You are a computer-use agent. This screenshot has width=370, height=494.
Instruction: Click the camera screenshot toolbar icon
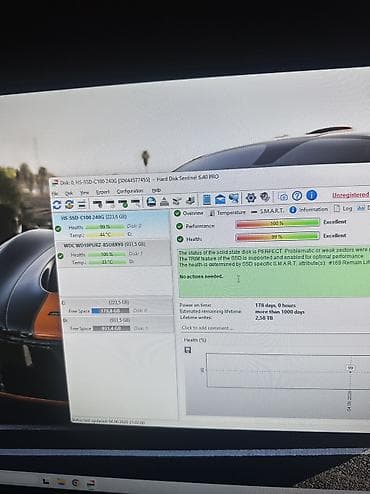point(283,197)
